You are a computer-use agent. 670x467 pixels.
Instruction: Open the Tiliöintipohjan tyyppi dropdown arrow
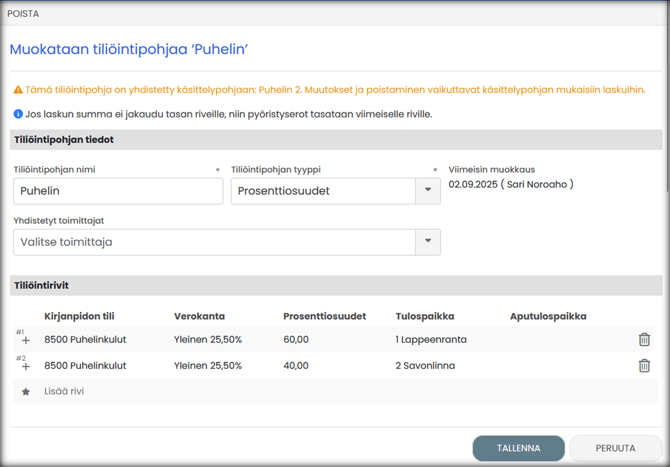point(428,191)
